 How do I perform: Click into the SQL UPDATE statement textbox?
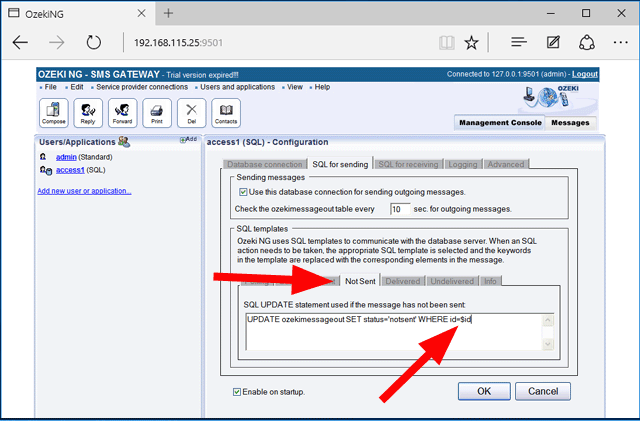(394, 332)
